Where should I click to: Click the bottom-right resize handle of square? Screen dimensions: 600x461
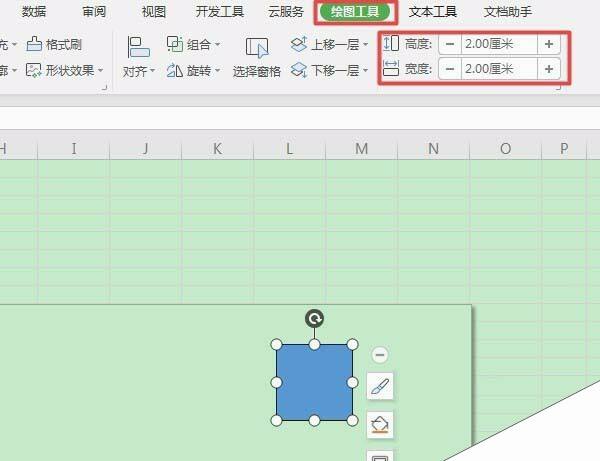click(352, 420)
